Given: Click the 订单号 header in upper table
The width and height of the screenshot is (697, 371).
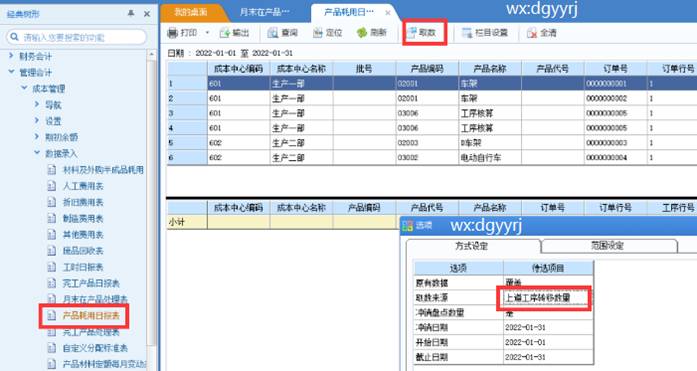Looking at the screenshot, I should tap(615, 69).
